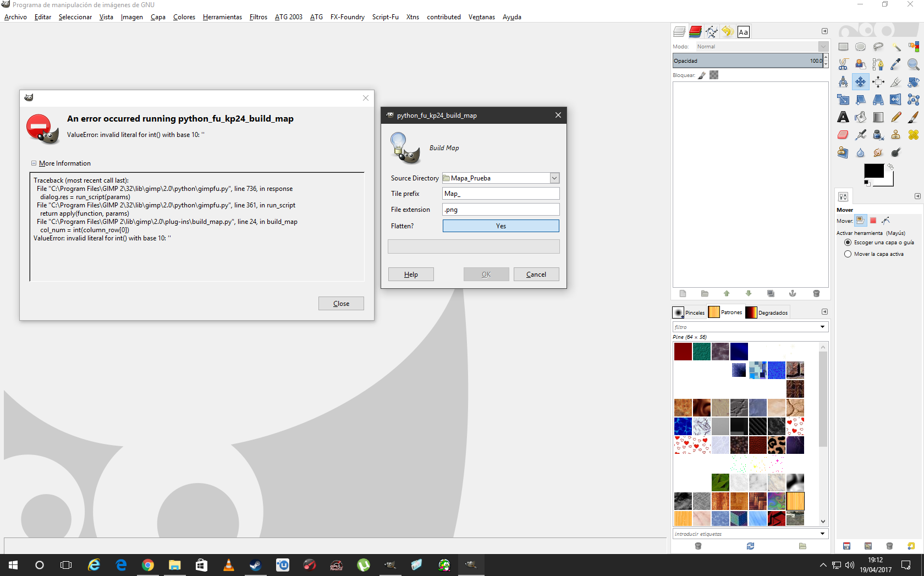Image resolution: width=924 pixels, height=576 pixels.
Task: Select the Measure compass tool
Action: (843, 82)
